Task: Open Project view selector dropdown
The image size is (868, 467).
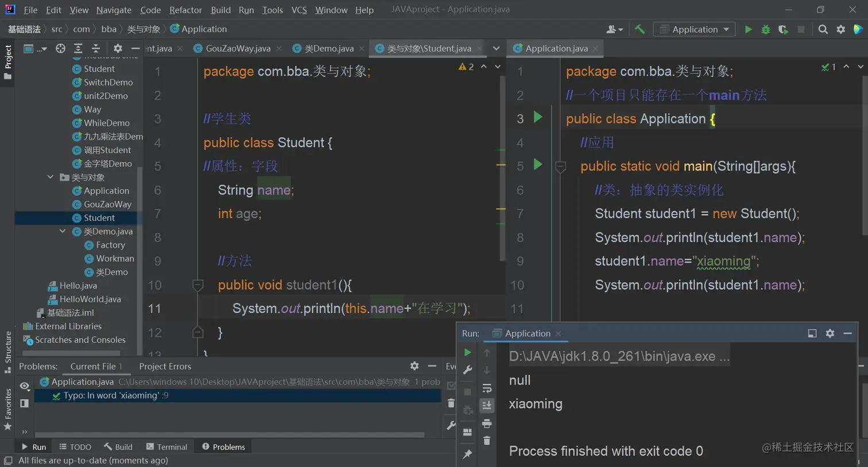Action: click(x=34, y=49)
